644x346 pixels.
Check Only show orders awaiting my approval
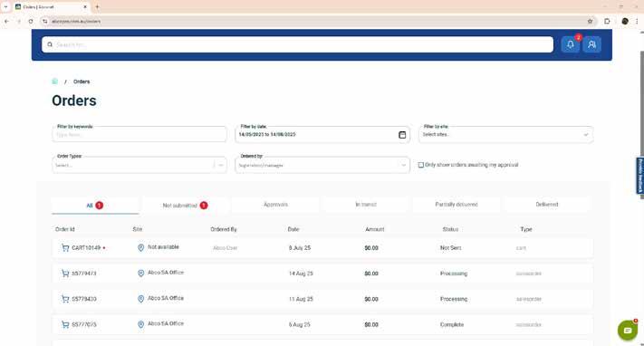[x=421, y=165]
